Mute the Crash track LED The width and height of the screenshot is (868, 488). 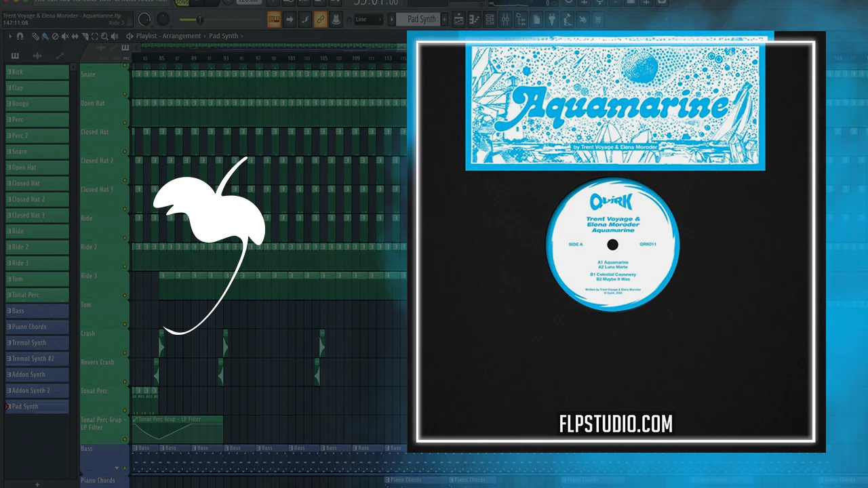pos(125,354)
